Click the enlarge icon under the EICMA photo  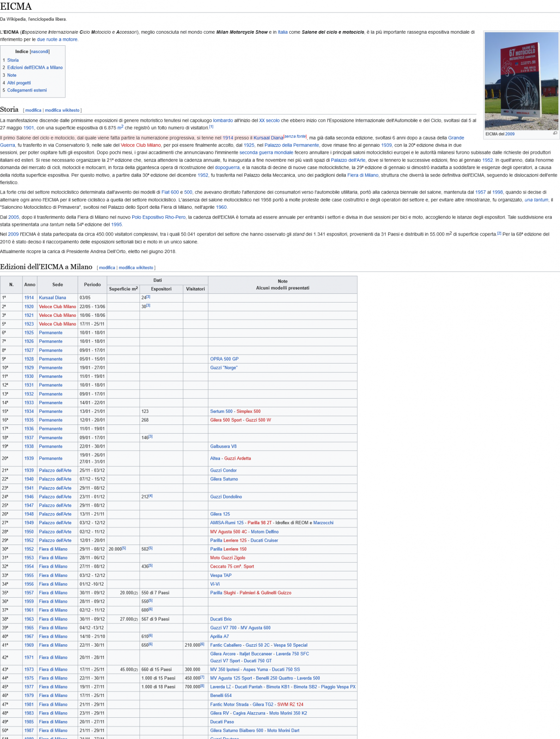pyautogui.click(x=555, y=133)
